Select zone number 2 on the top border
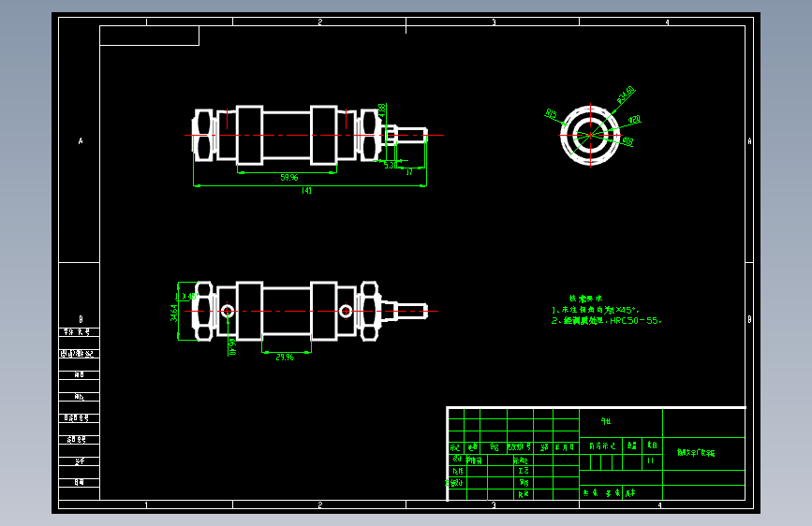The width and height of the screenshot is (812, 526). 320,22
